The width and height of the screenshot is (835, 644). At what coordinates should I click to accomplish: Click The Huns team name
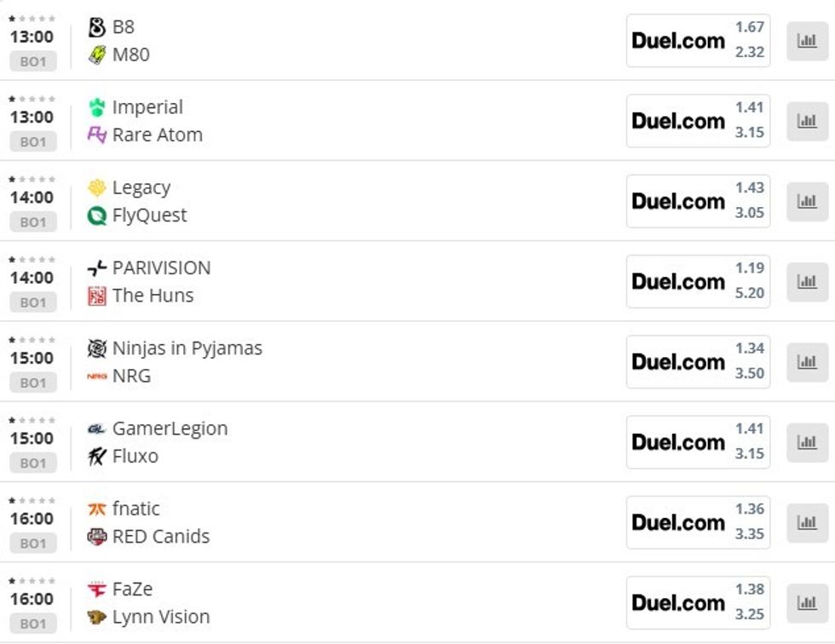coord(153,296)
